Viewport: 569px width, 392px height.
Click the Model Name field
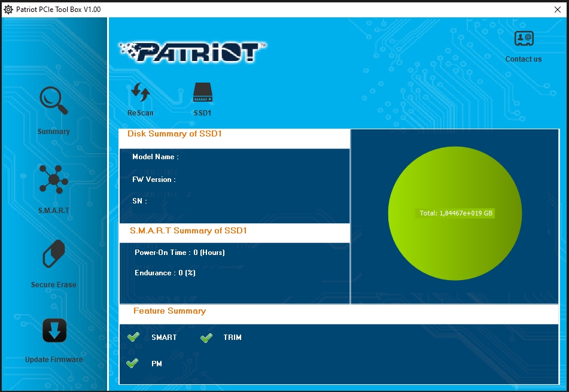click(x=156, y=157)
